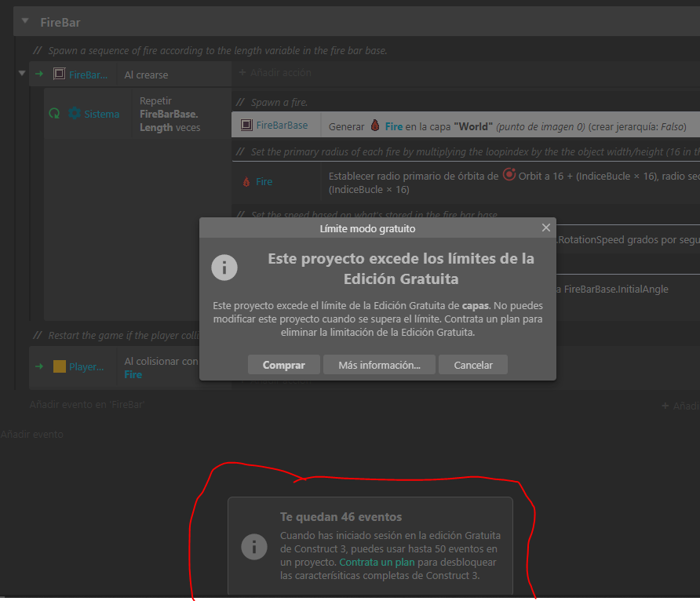Click info icon in Te quedan 46 eventos box
Screen dimensions: 700x601
pyautogui.click(x=254, y=547)
